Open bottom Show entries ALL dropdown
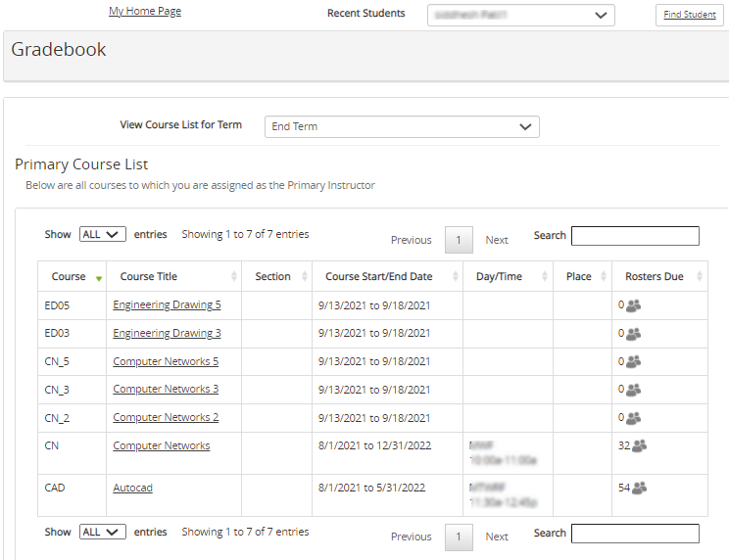729x560 pixels. [x=102, y=533]
